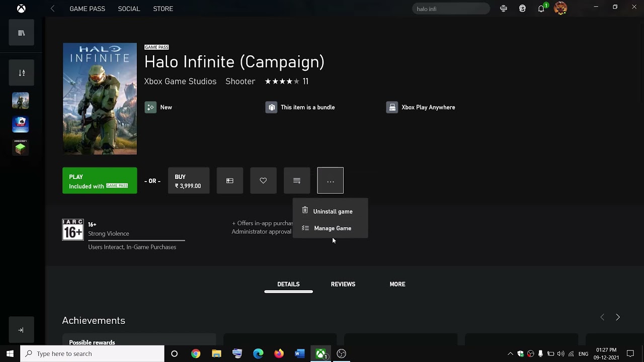The width and height of the screenshot is (644, 362).
Task: Open File Explorer from taskbar
Action: pos(216,353)
